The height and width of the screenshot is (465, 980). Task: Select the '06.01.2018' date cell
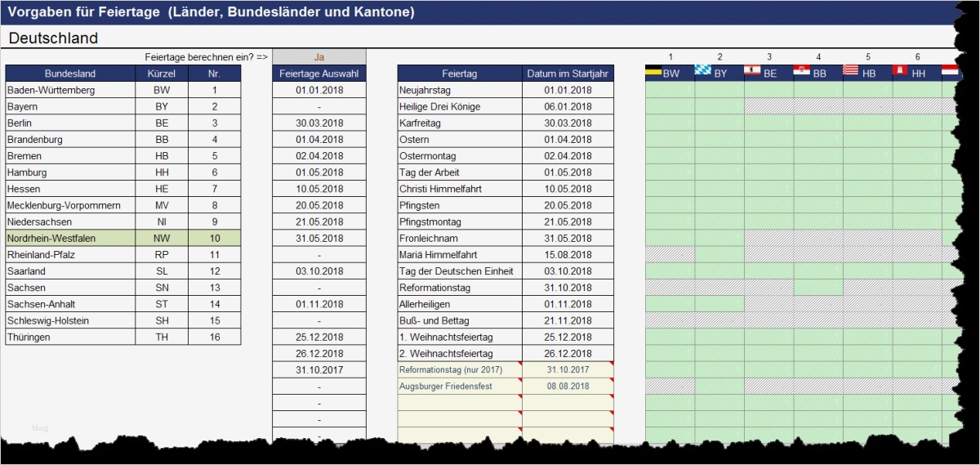tap(568, 106)
